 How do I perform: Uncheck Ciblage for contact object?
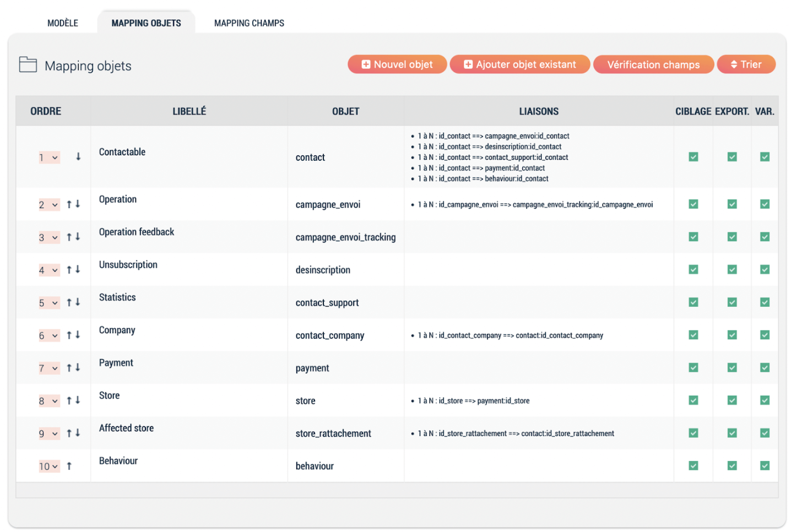click(694, 157)
